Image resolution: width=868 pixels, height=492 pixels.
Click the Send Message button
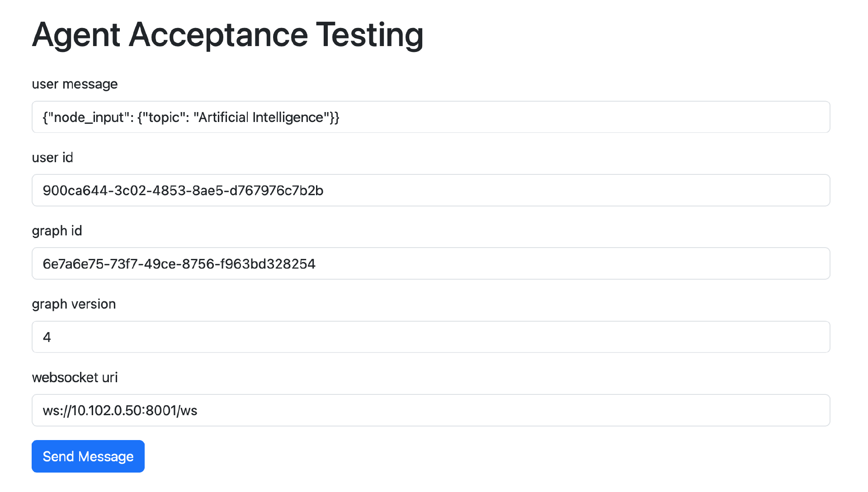click(x=88, y=456)
